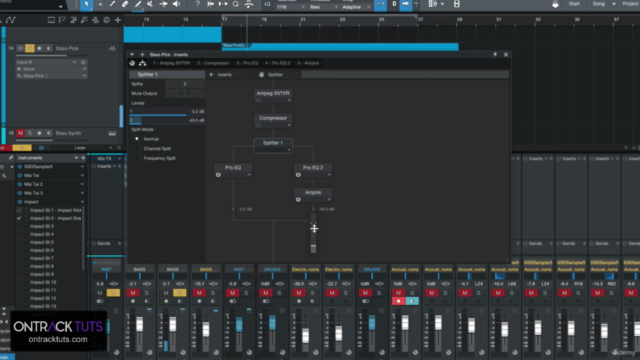Toggle the Impact St 3 checkbox
The height and width of the screenshot is (360, 640).
click(x=19, y=226)
